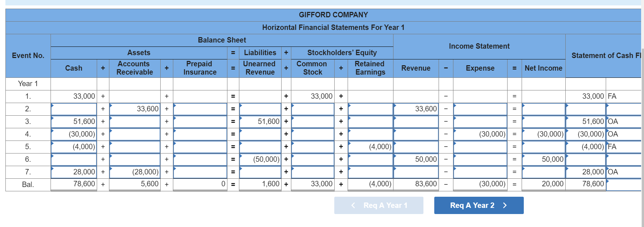Click Prepaid Insurance balance 0

click(200, 184)
